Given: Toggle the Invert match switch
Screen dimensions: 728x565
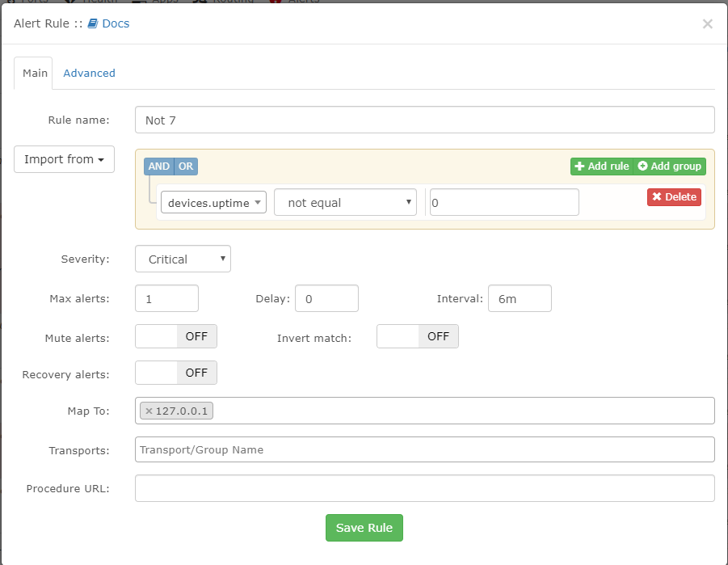Looking at the screenshot, I should coord(418,336).
